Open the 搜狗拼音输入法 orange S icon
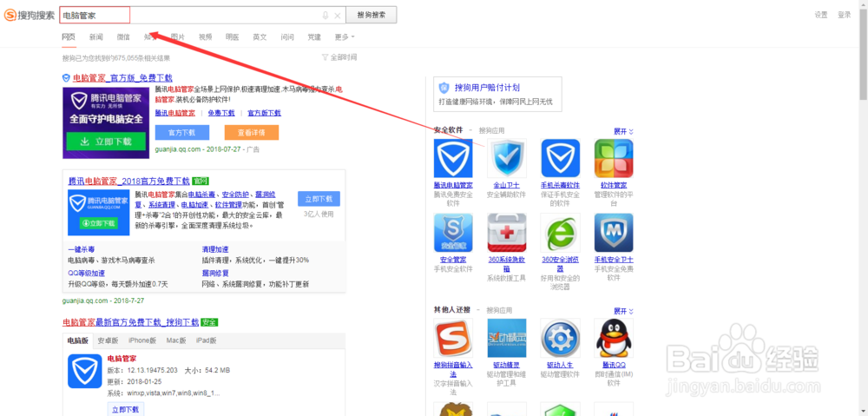Image resolution: width=868 pixels, height=416 pixels. point(453,338)
